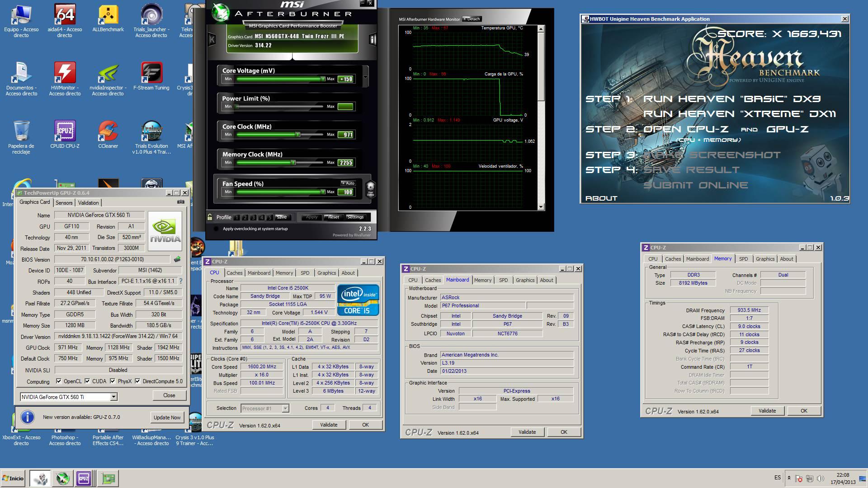Screen dimensions: 868x488
Task: Click the Afterburner info button icon
Action: click(x=373, y=39)
